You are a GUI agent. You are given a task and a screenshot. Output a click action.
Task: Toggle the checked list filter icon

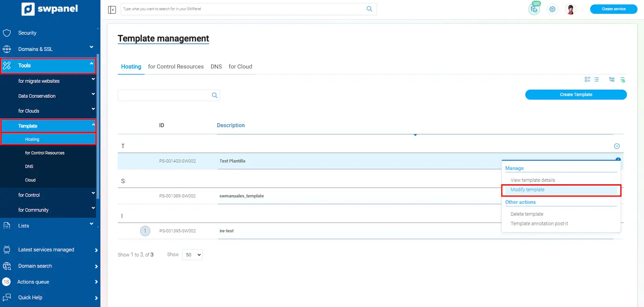coord(622,80)
